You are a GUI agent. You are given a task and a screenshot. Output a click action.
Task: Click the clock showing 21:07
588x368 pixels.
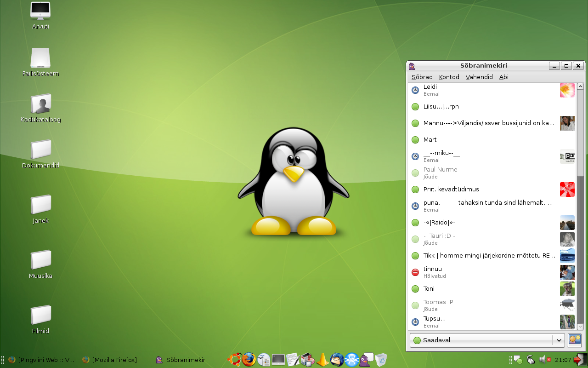tap(563, 360)
